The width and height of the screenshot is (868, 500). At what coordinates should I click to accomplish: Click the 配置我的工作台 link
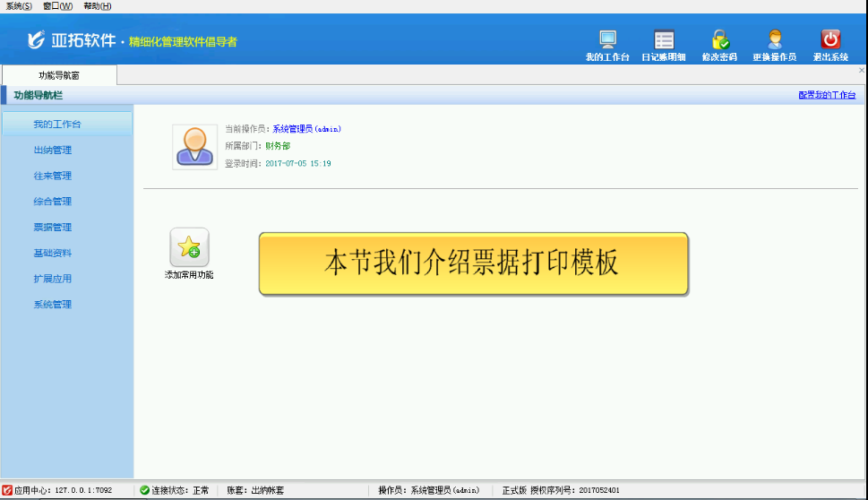pos(826,95)
